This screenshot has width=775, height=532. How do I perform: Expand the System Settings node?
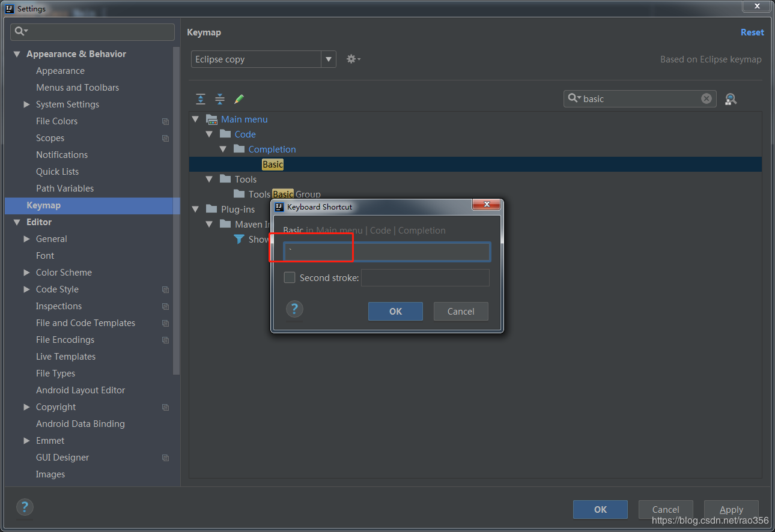point(26,104)
